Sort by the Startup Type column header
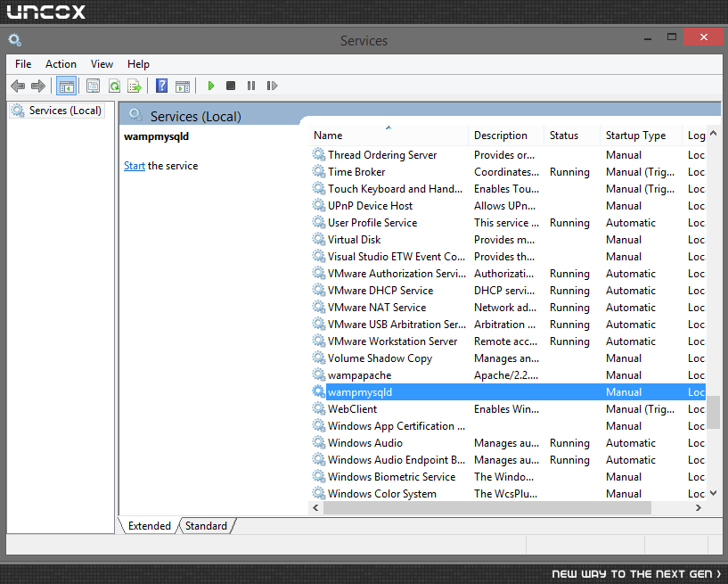728x584 pixels. pyautogui.click(x=642, y=136)
